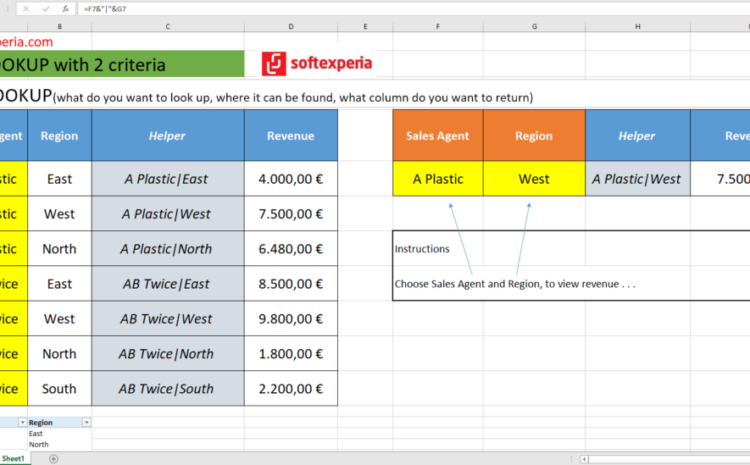Click the Instructions label text
Image resolution: width=750 pixels, height=465 pixels.
pos(422,249)
